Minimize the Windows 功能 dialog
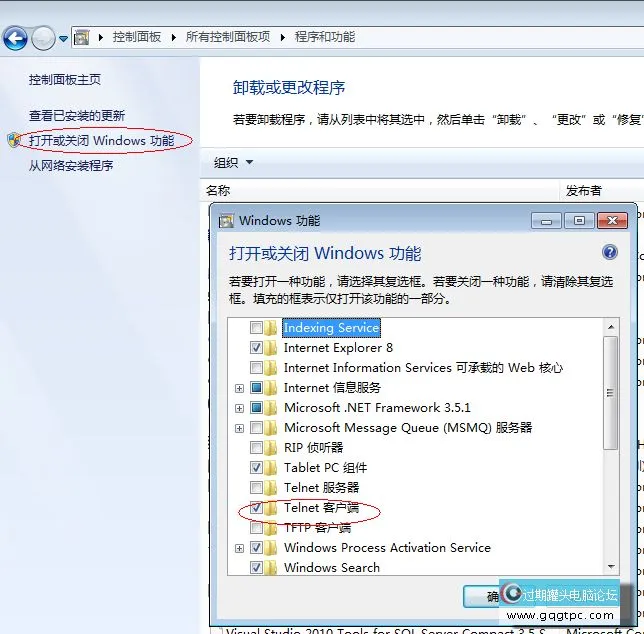The width and height of the screenshot is (644, 634). click(546, 221)
